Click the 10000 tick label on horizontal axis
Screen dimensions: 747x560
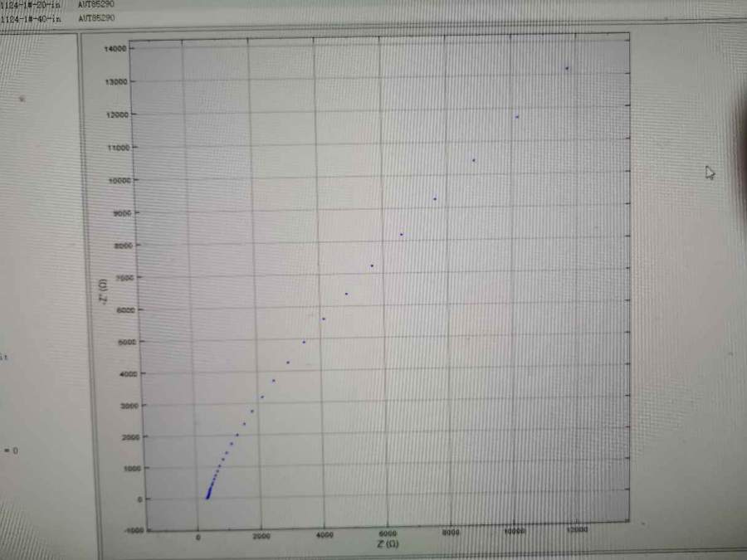[515, 531]
